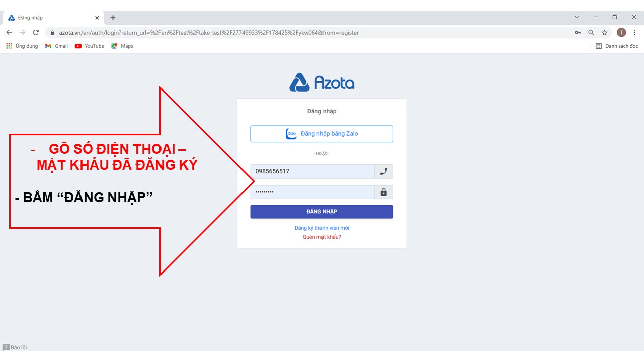Click Quên mật khẩu? link
Image resolution: width=644 pixels, height=362 pixels.
[322, 237]
